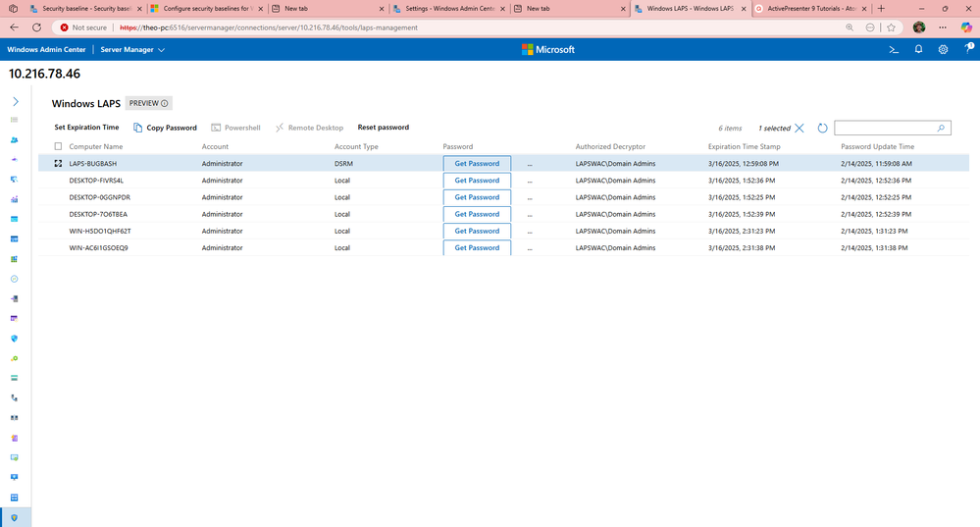Get Password for LAPS-BUGBASH
Viewport: 980px width, 527px height.
coord(477,163)
